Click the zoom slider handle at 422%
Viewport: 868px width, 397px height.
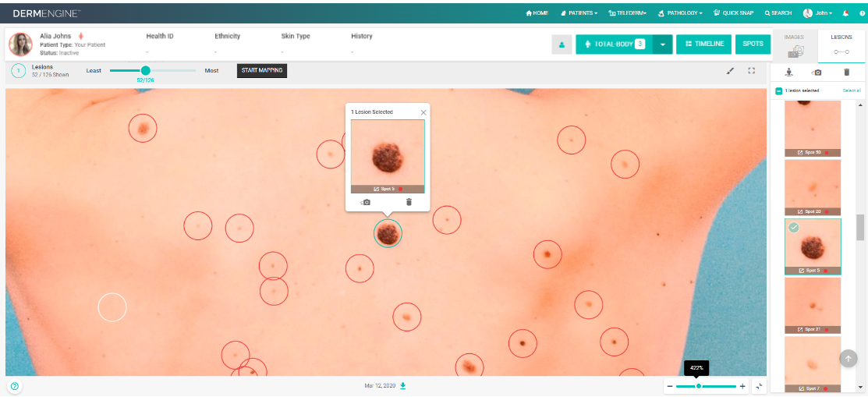(x=699, y=386)
